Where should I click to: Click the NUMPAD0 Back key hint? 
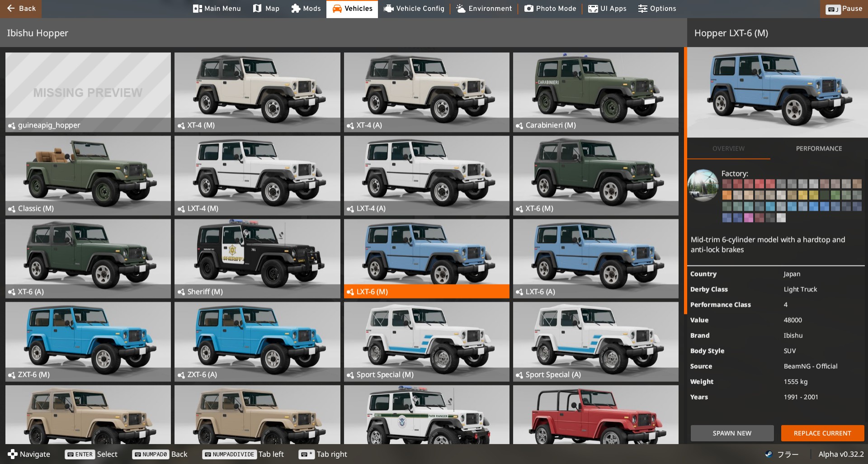[x=160, y=455]
